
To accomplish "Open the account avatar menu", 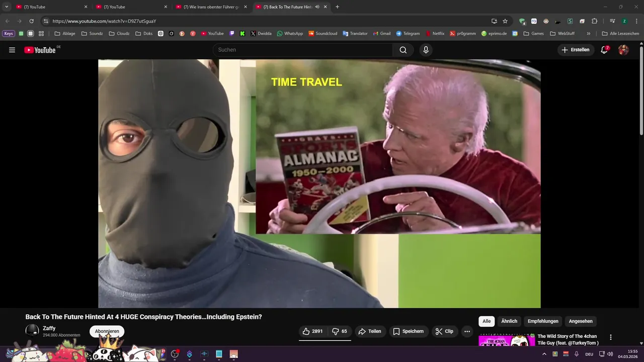I will pos(623,50).
